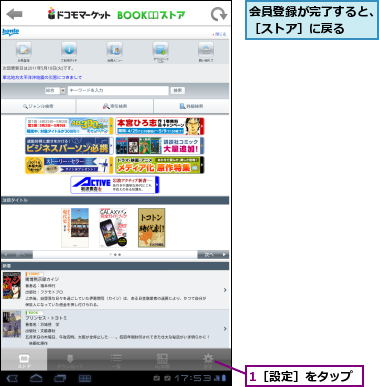Tap the カイジ comic cover thumbnail
Screen dimensions: 379x387
click(12, 285)
